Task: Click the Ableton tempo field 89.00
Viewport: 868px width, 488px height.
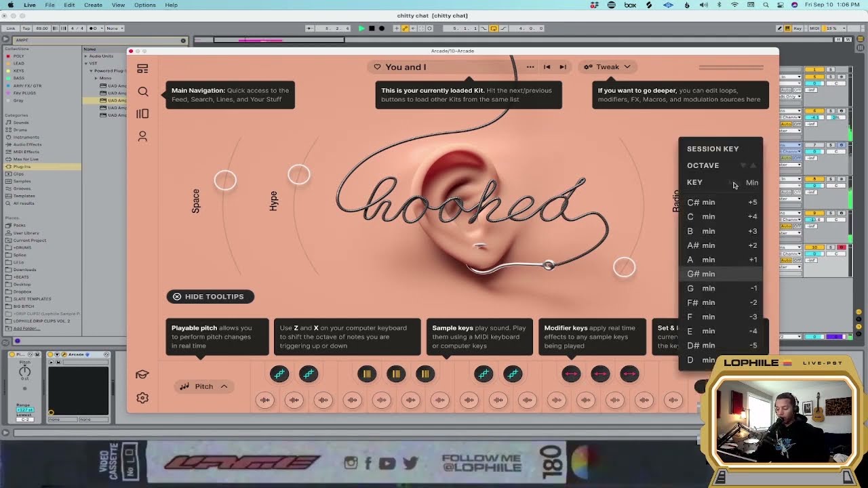Action: pos(41,28)
